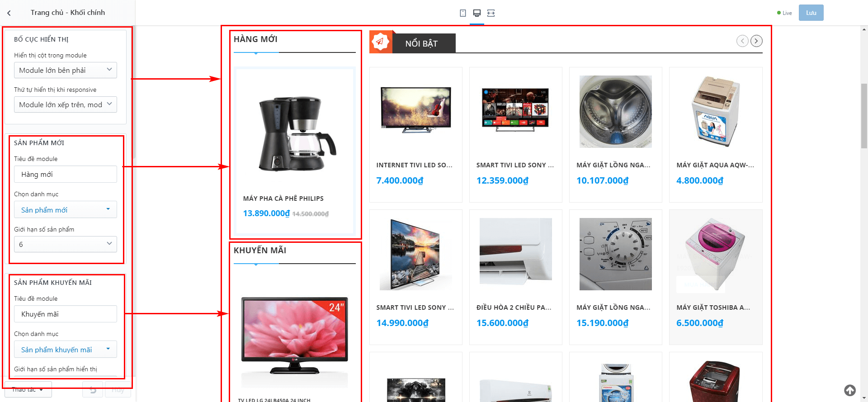The height and width of the screenshot is (402, 868).
Task: Open the 14.990.000₫ Smart Tivi LED Sony link
Action: pyautogui.click(x=415, y=307)
